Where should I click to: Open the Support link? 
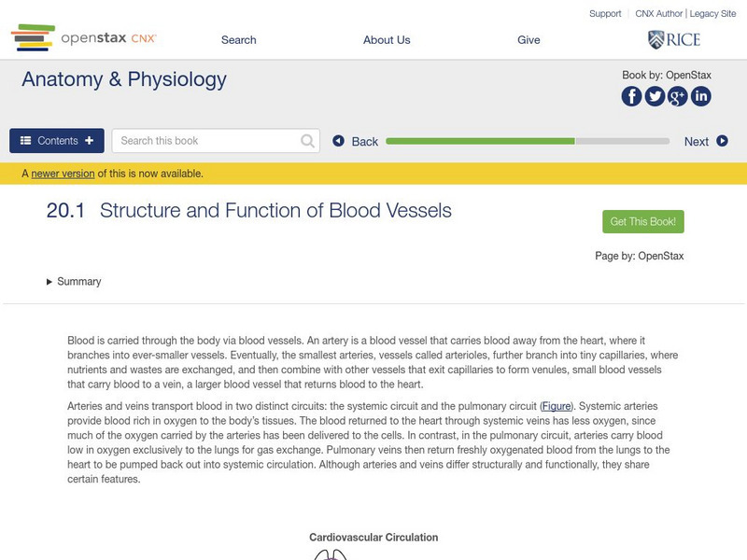pos(605,14)
